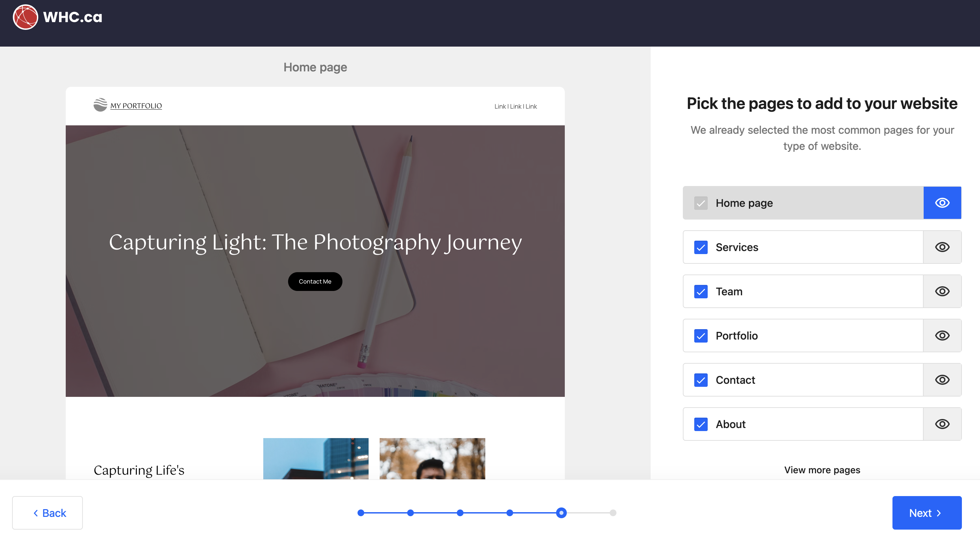Preview the Team page eye icon
The image size is (980, 543).
[x=942, y=291]
